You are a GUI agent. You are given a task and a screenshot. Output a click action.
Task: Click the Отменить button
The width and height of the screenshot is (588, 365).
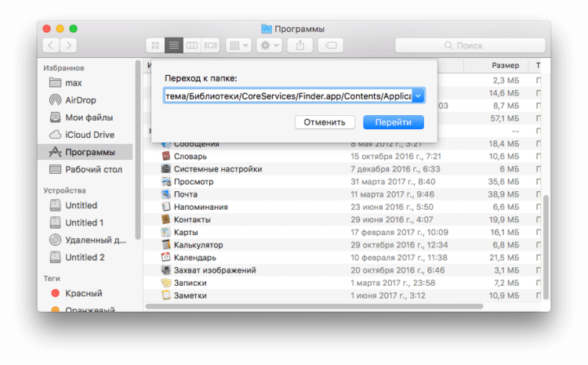(x=325, y=122)
